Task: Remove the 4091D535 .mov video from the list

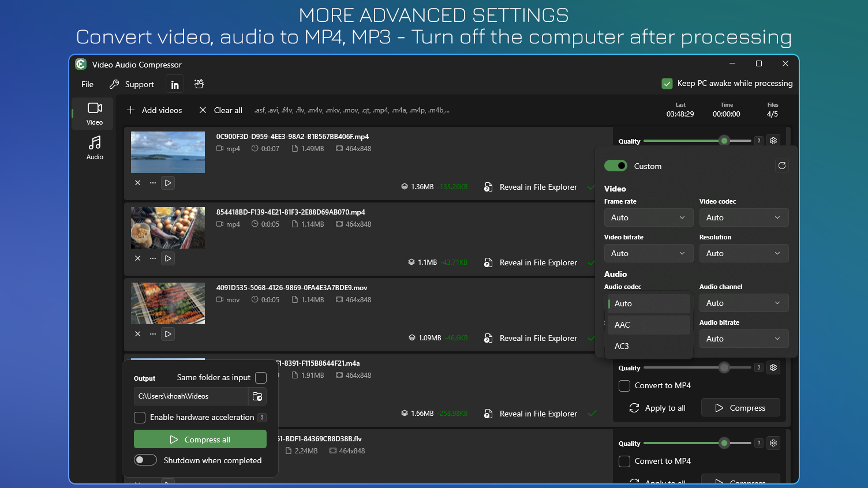Action: click(137, 334)
